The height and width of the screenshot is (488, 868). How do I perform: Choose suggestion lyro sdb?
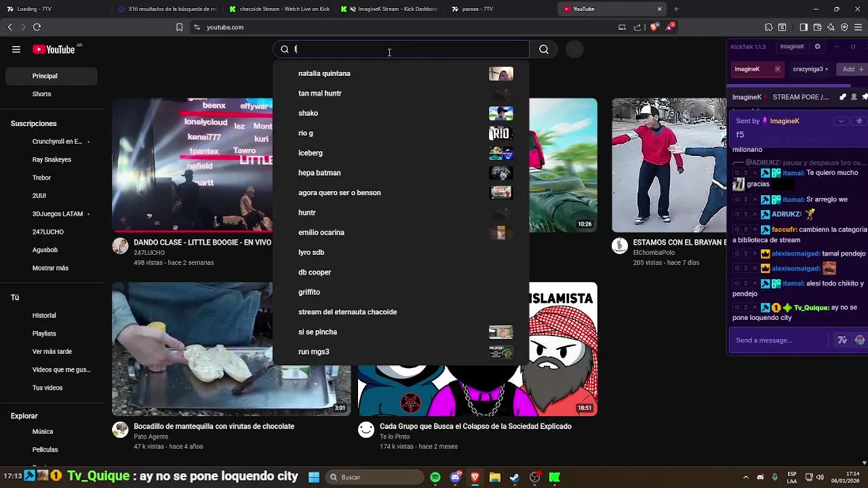pos(400,252)
